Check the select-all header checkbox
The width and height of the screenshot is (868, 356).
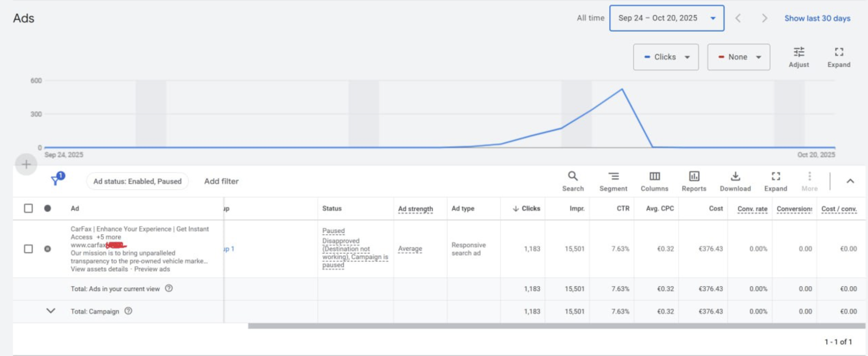(x=28, y=208)
